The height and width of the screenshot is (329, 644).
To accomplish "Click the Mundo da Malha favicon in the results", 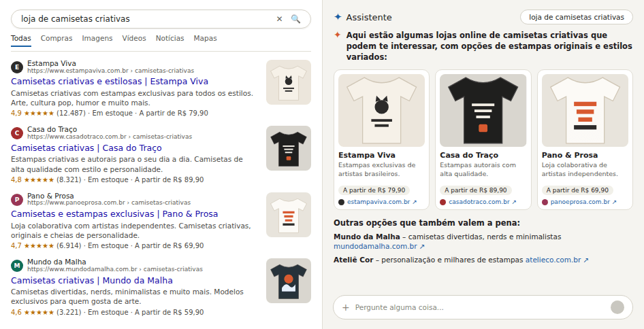I will point(17,266).
